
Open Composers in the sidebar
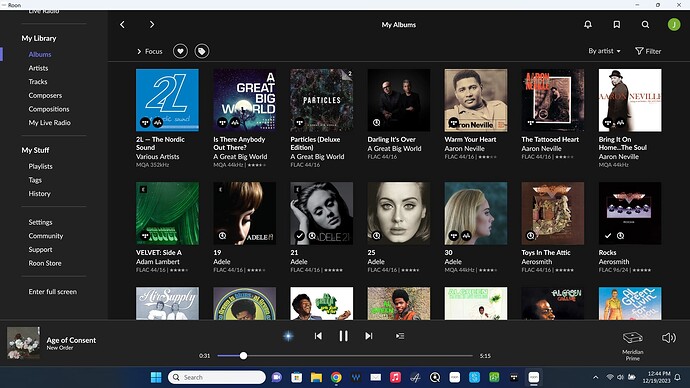[45, 95]
